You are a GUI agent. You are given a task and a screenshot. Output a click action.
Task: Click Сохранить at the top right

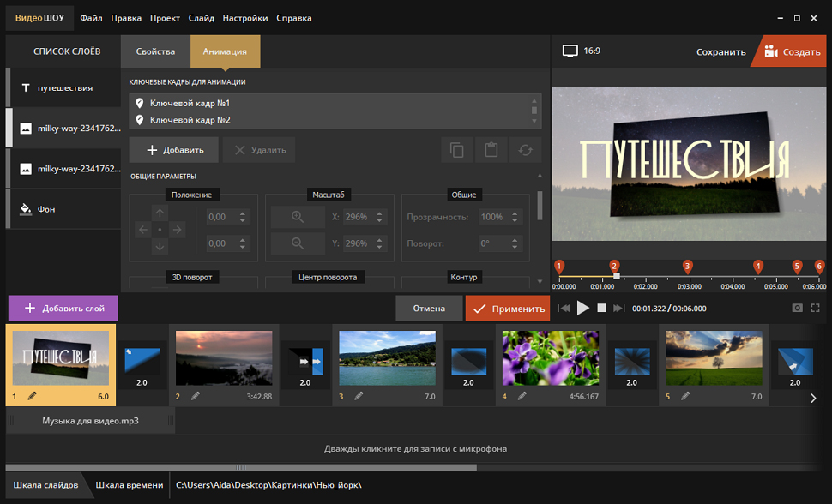tap(721, 52)
